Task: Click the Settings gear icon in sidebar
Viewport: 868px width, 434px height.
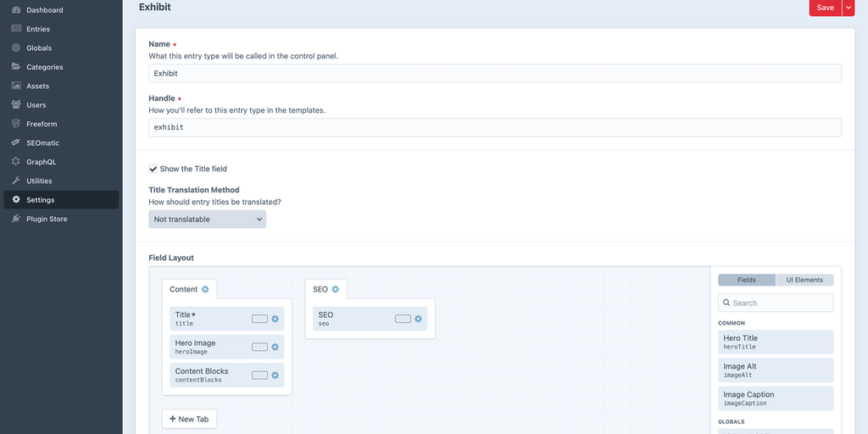Action: tap(16, 200)
